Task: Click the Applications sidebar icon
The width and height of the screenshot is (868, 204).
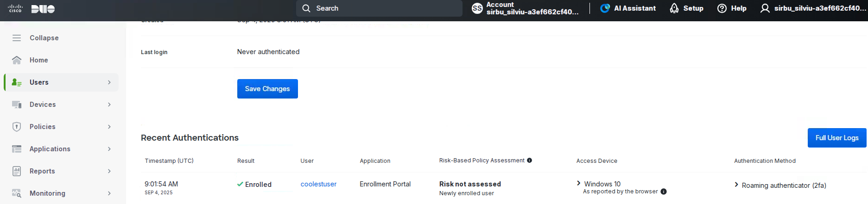Action: tap(17, 149)
